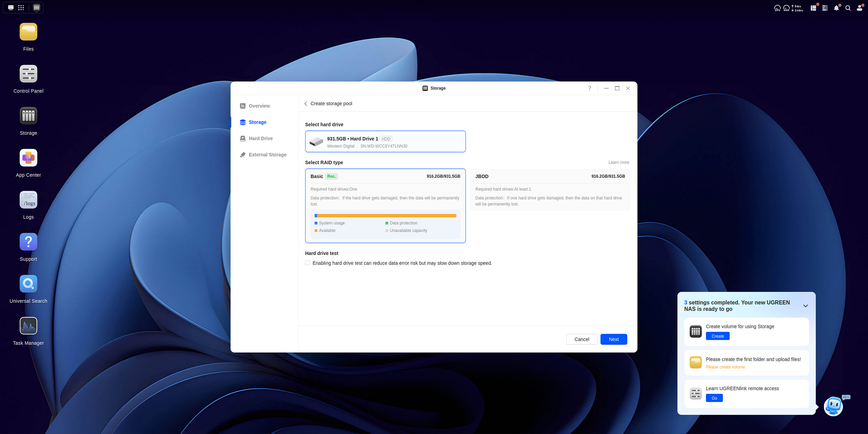The width and height of the screenshot is (868, 434).
Task: Open the user account icon top right
Action: (860, 7)
